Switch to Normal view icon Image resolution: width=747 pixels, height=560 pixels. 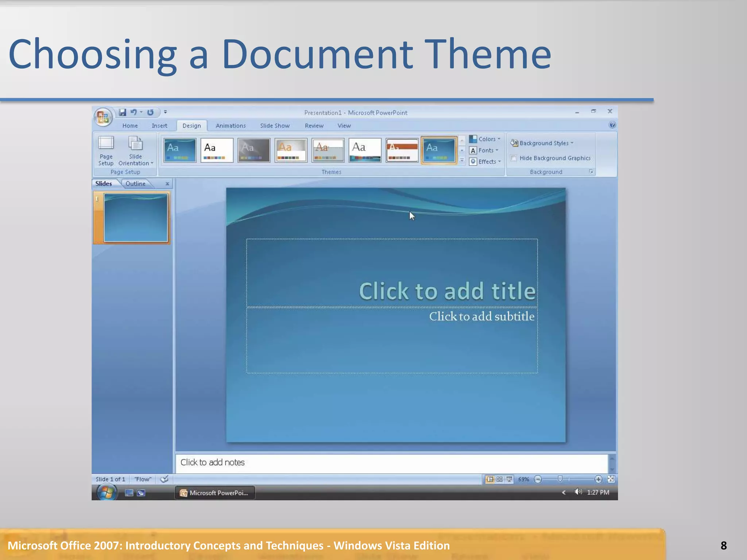click(490, 479)
